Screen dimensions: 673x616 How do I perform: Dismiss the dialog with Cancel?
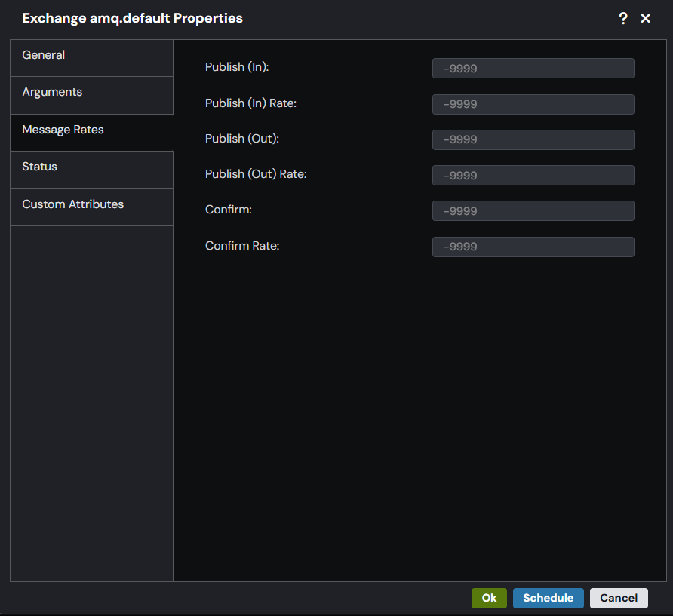pos(619,598)
